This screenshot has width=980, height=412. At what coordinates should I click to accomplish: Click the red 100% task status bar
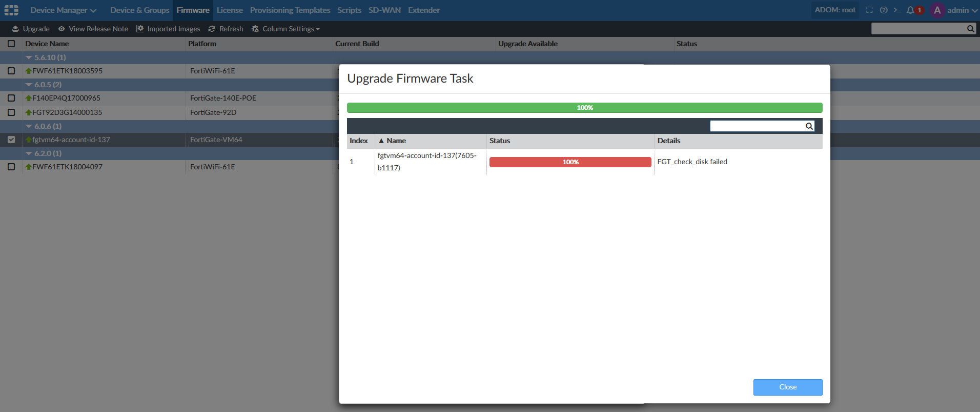tap(570, 162)
